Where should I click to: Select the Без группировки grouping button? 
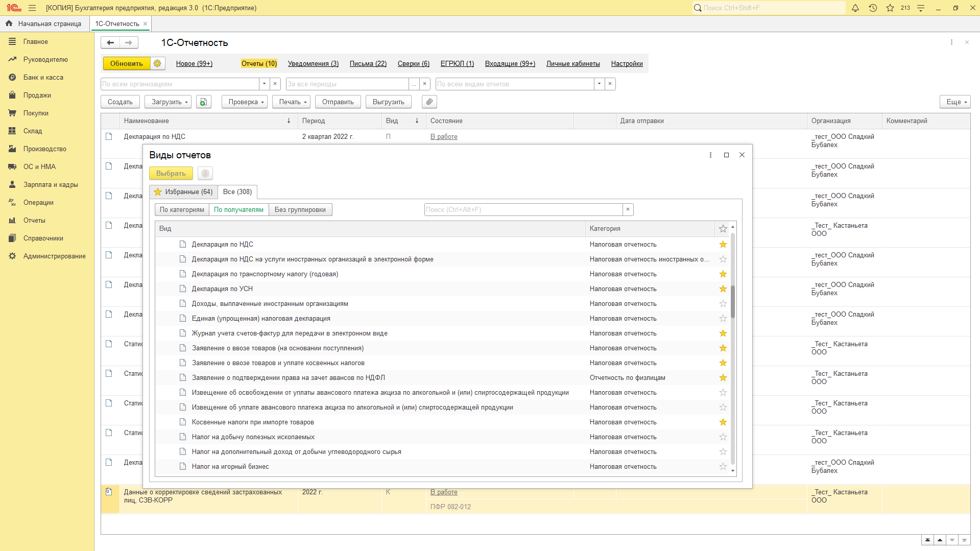tap(300, 210)
